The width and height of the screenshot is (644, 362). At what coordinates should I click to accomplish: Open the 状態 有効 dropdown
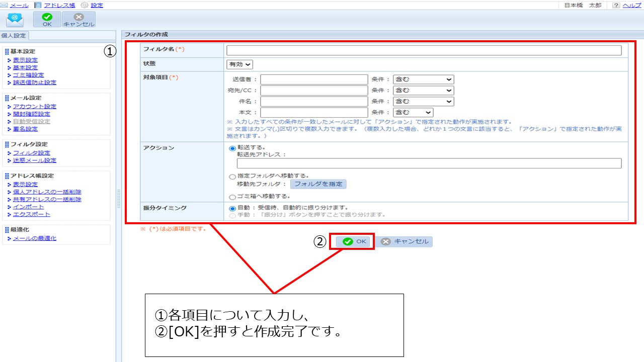[239, 64]
